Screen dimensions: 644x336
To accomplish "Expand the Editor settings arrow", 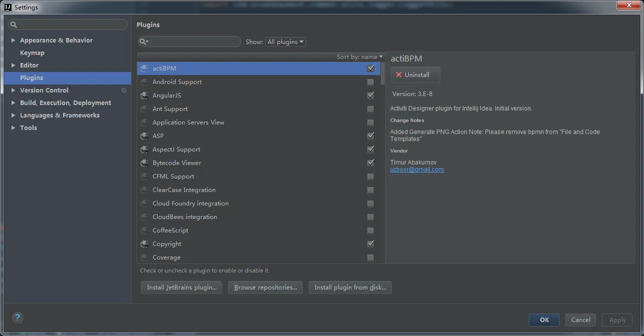I will tap(14, 65).
